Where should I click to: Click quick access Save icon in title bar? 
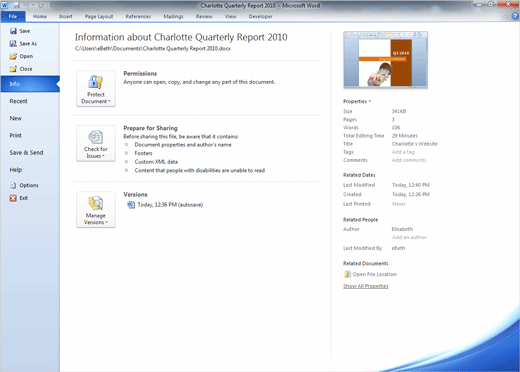point(16,5)
